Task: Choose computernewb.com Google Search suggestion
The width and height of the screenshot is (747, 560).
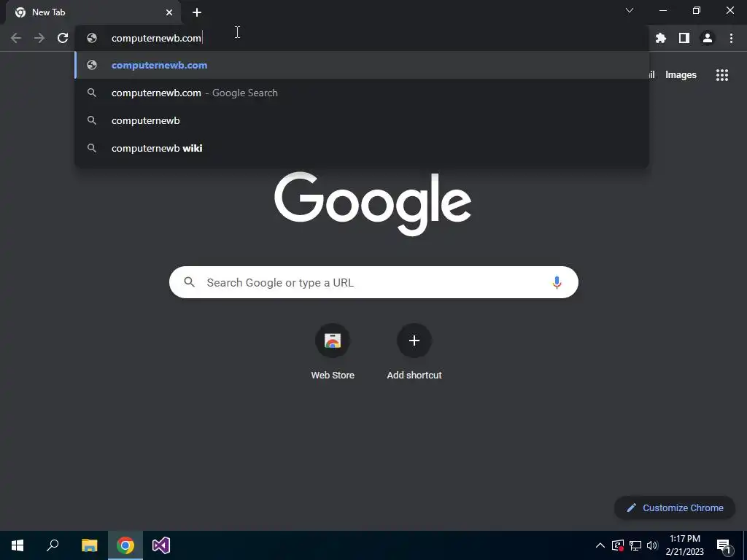Action: click(362, 93)
